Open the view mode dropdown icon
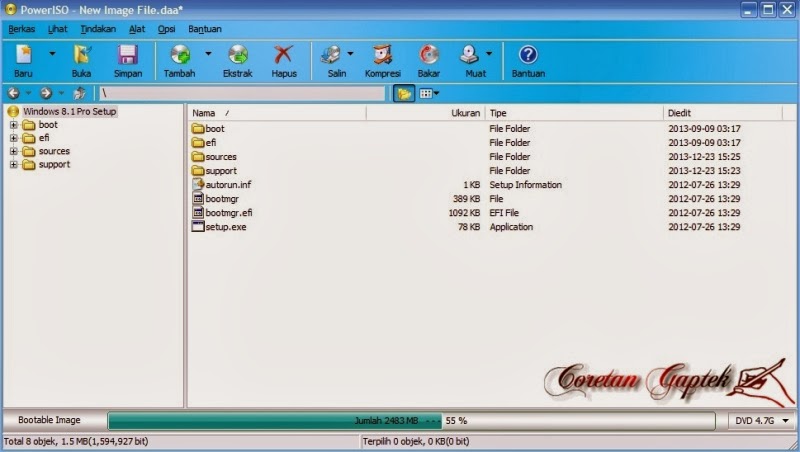Image resolution: width=800 pixels, height=452 pixels. coord(429,93)
